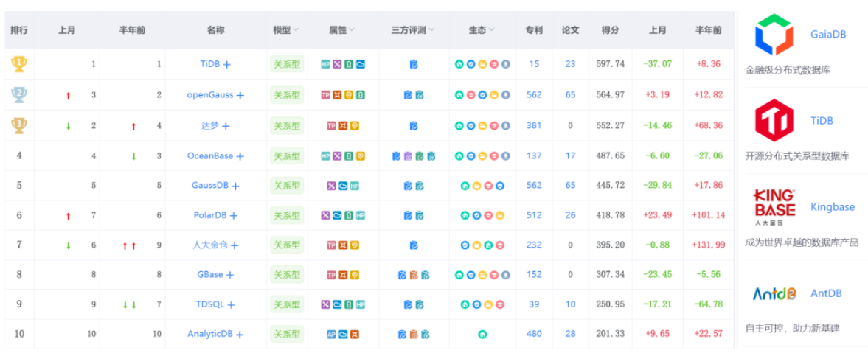Viewport: 868px width, 353px height.
Task: Click the score value 597.74
Action: (x=610, y=63)
